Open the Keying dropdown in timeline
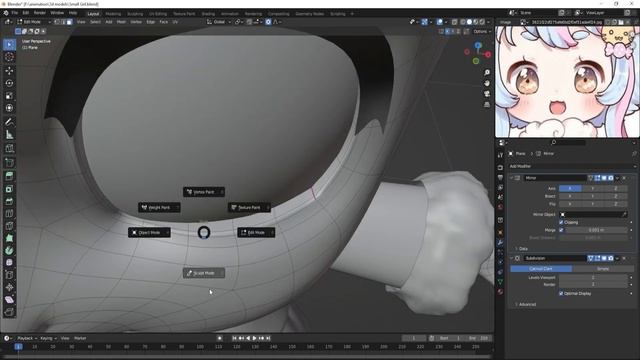 [48, 338]
